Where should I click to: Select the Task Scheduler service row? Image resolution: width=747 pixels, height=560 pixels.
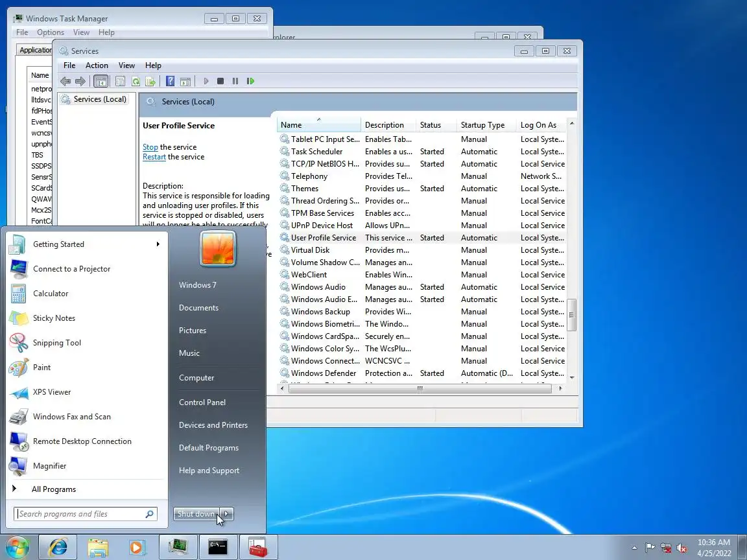tap(422, 152)
